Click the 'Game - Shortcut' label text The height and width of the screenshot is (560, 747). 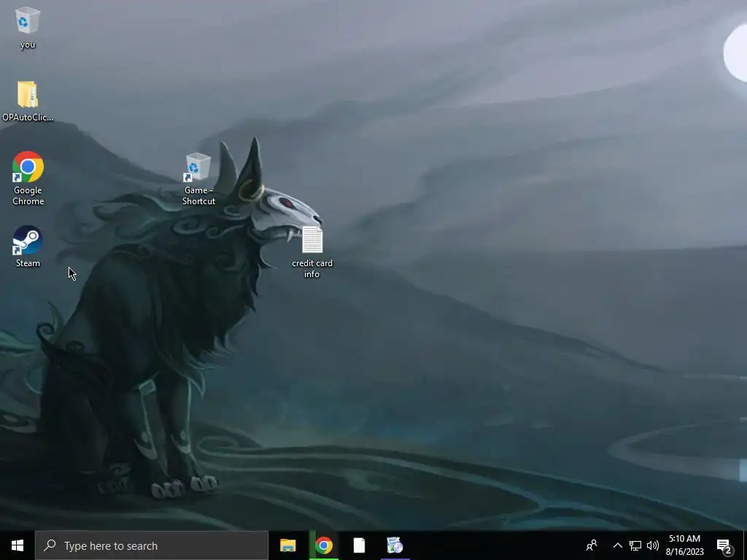[198, 195]
